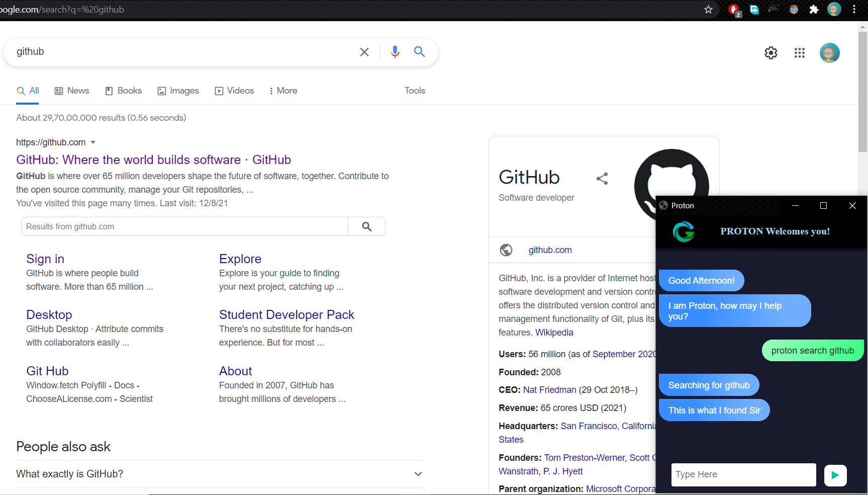The height and width of the screenshot is (495, 868).
Task: Open Chrome three-dot menu
Action: point(854,10)
